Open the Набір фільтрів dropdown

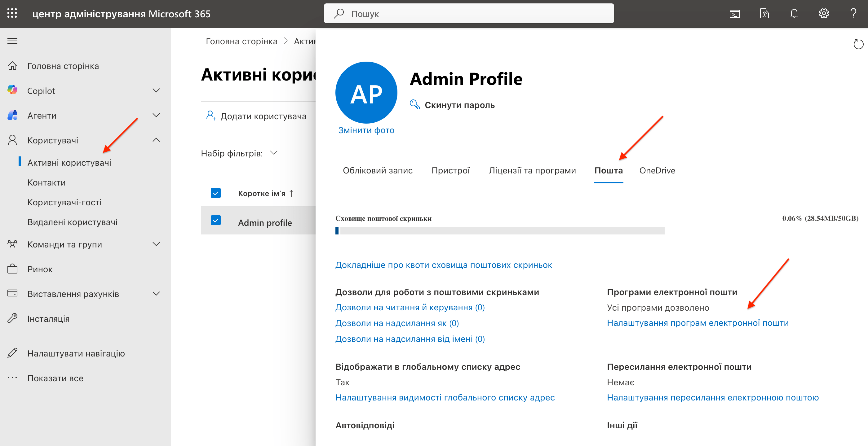click(274, 153)
